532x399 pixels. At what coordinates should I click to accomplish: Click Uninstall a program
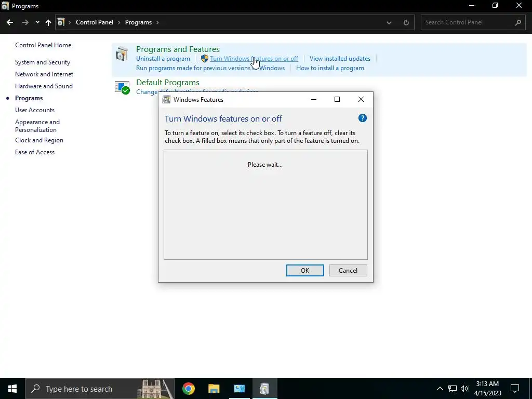(x=163, y=59)
